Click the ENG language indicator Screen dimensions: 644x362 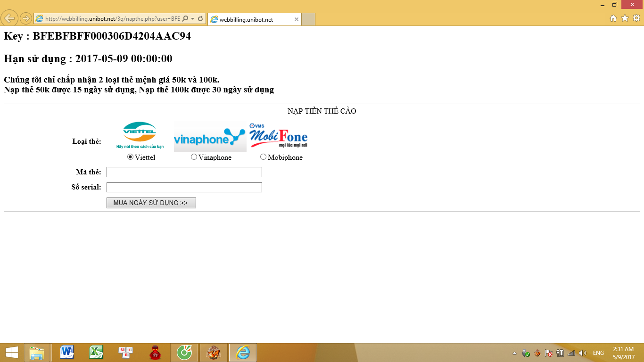[598, 353]
